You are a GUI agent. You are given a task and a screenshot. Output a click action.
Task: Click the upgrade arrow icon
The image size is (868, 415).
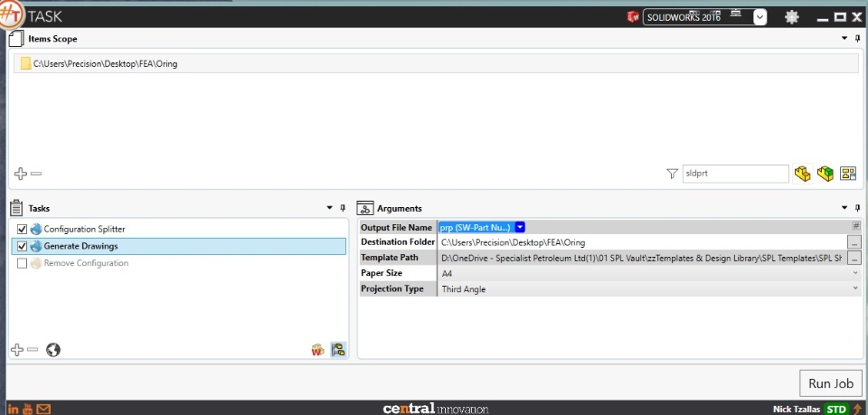pyautogui.click(x=857, y=410)
